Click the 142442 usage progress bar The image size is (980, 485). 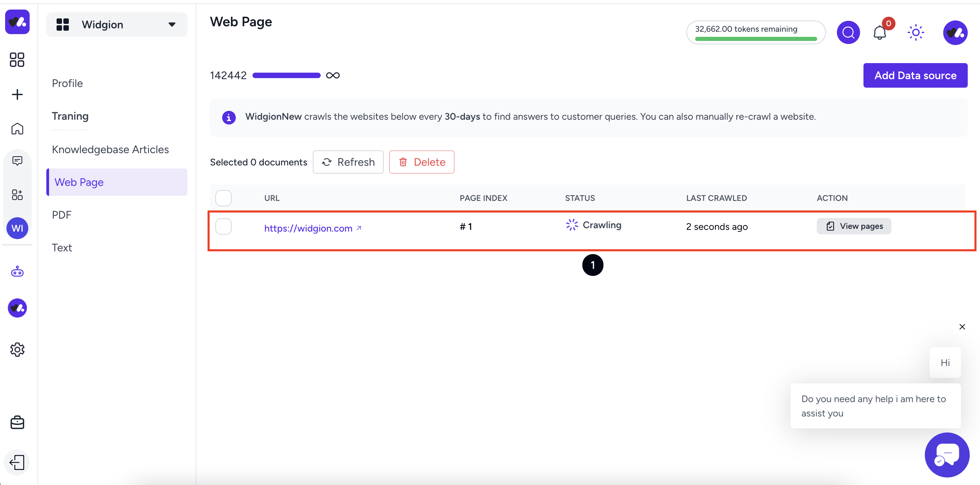pyautogui.click(x=286, y=75)
